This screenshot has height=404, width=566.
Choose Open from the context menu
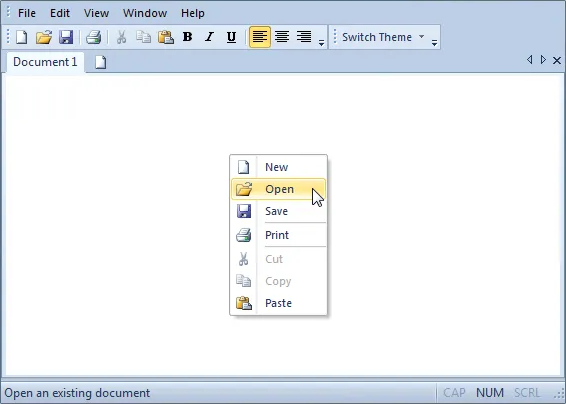coord(278,189)
